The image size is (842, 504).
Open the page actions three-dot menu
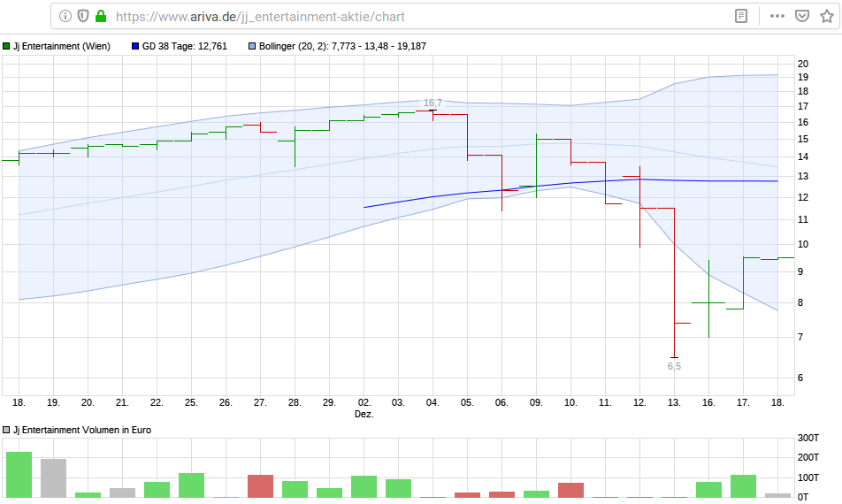point(777,16)
